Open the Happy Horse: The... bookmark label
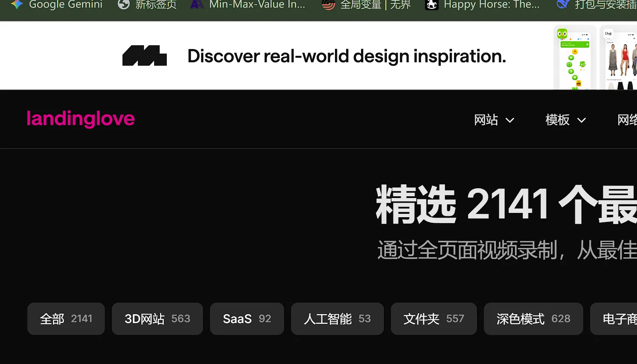Screen dimensions: 637x364 point(492,4)
